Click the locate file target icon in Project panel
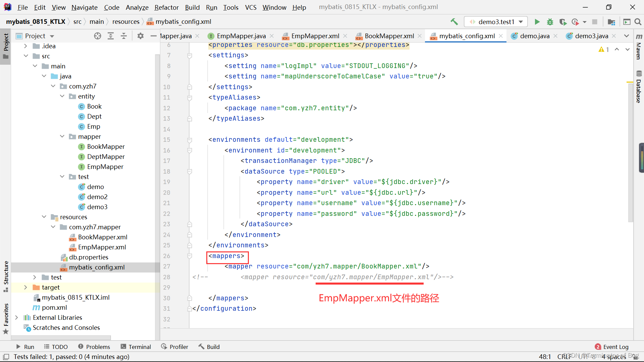Screen dimensions: 644x362 click(x=98, y=36)
